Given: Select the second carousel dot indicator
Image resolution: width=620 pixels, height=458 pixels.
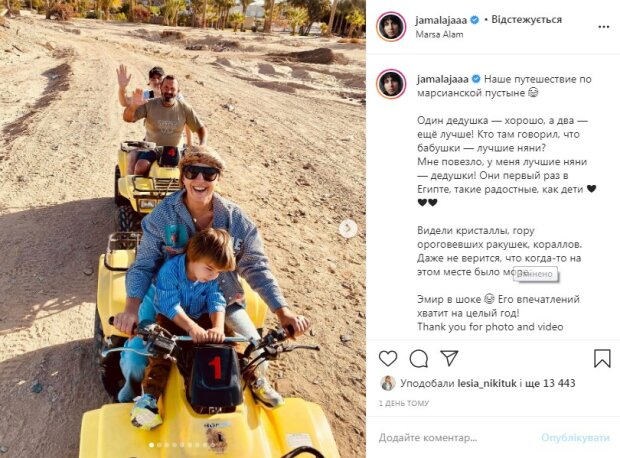Looking at the screenshot, I should pos(159,445).
